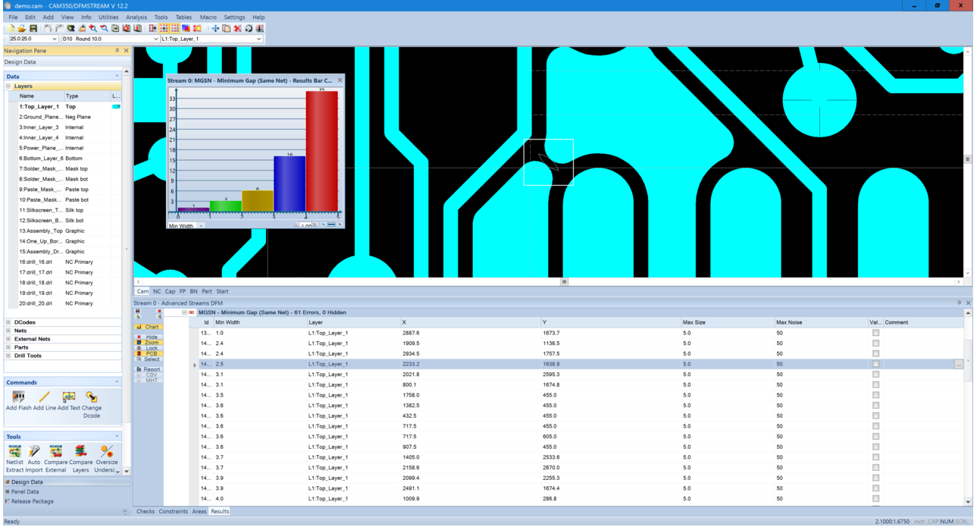Click the Zoom In magnifier toolbar icon
Viewport: 980px width, 527px height.
point(92,28)
